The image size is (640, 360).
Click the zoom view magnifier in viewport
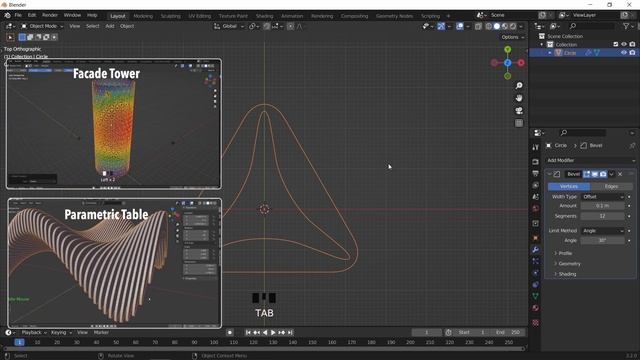(x=519, y=86)
